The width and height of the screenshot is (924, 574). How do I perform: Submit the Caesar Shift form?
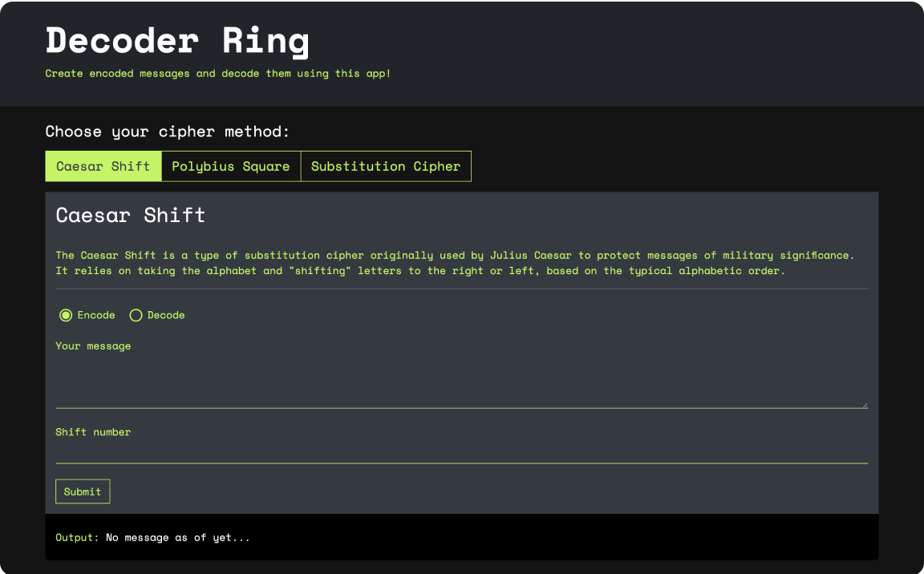(83, 491)
